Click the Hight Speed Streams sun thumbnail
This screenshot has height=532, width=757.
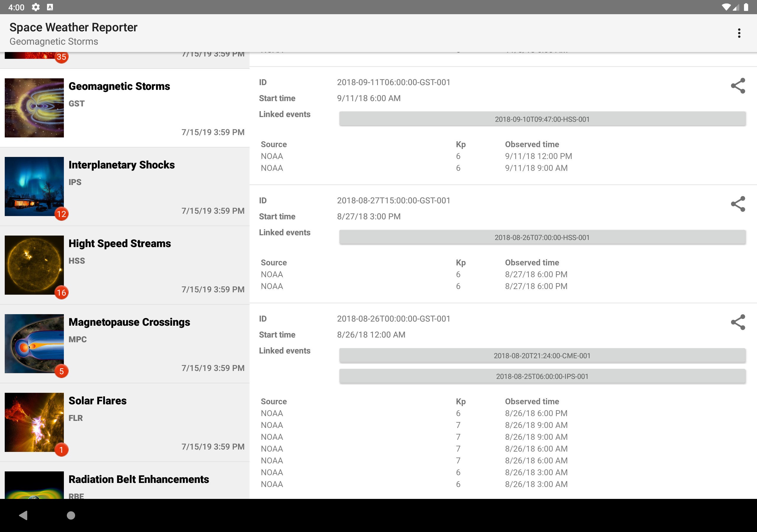(x=34, y=265)
